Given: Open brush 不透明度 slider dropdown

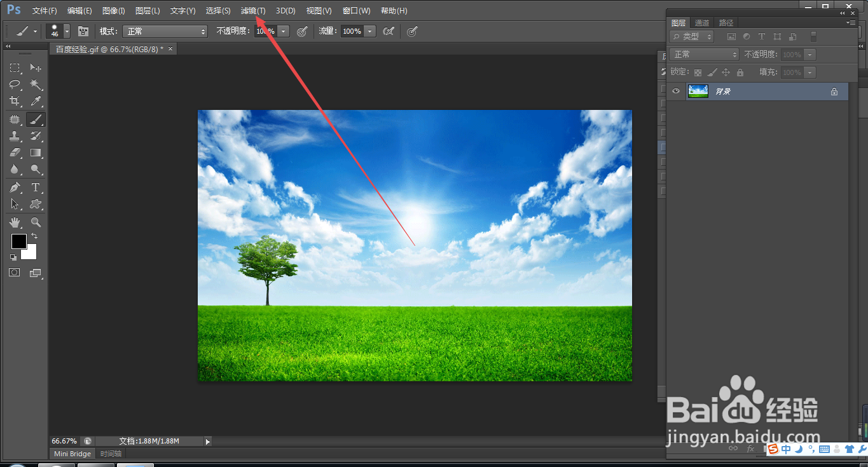Looking at the screenshot, I should click(x=284, y=31).
